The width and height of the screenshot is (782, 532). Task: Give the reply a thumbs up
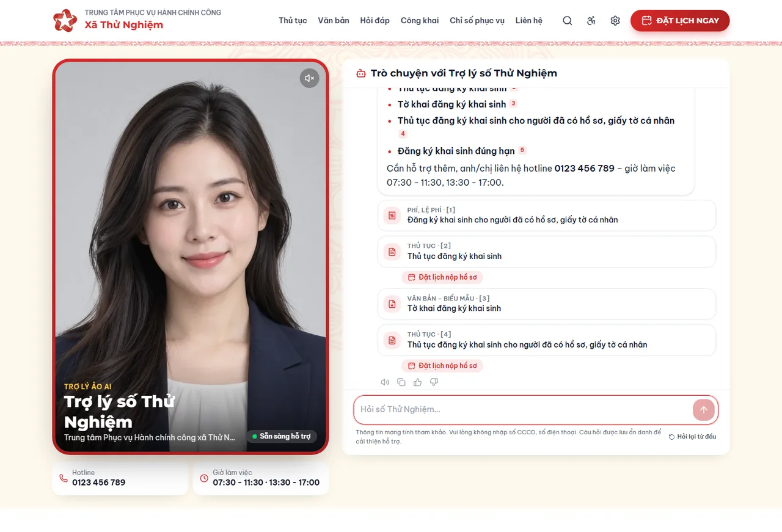click(x=418, y=382)
